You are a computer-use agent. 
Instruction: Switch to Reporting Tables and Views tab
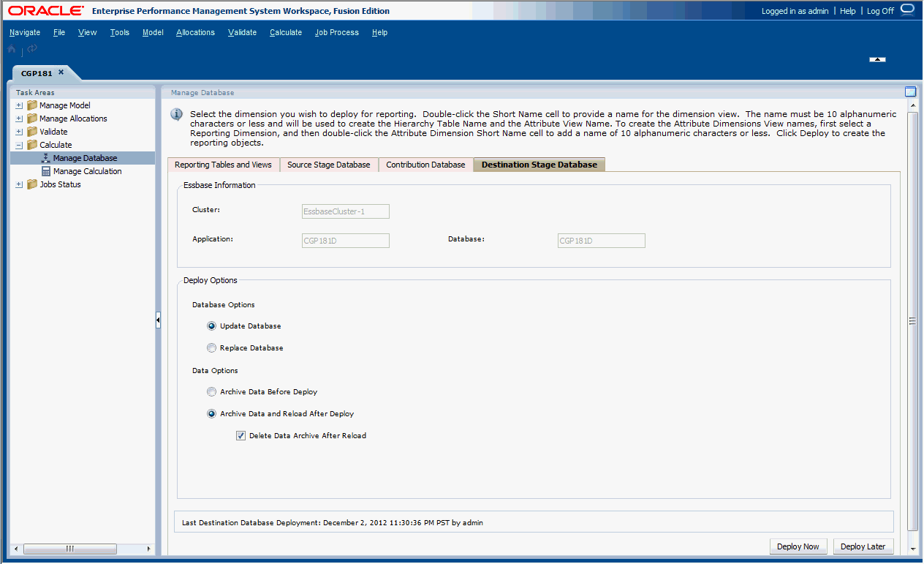coord(223,165)
